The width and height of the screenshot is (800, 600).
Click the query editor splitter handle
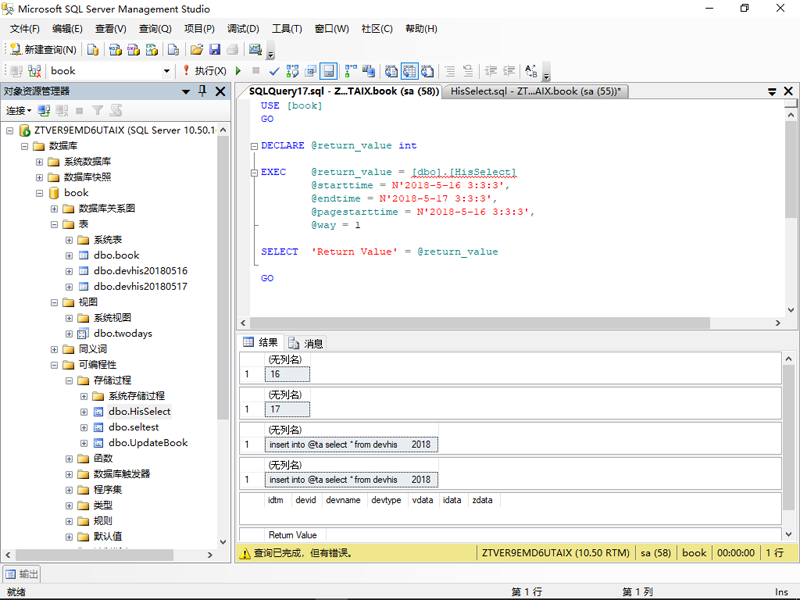pos(790,104)
